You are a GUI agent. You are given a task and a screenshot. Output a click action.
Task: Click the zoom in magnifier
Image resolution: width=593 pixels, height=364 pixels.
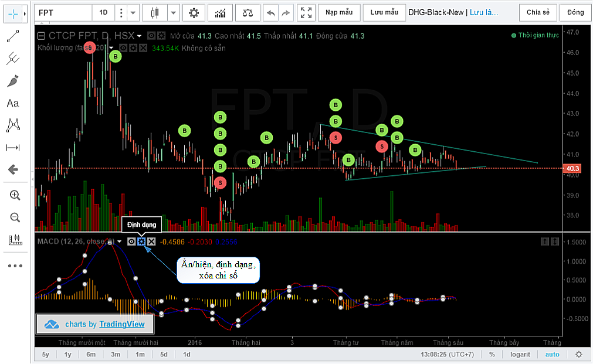tap(15, 195)
